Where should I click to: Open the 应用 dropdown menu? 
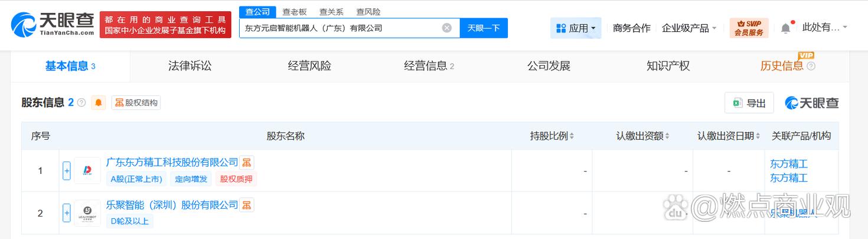576,28
